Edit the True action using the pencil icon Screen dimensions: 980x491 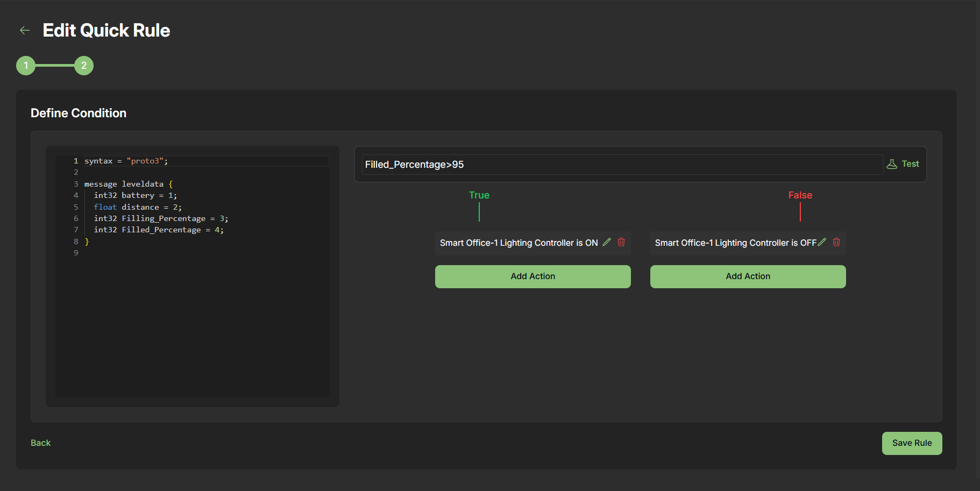pyautogui.click(x=607, y=242)
